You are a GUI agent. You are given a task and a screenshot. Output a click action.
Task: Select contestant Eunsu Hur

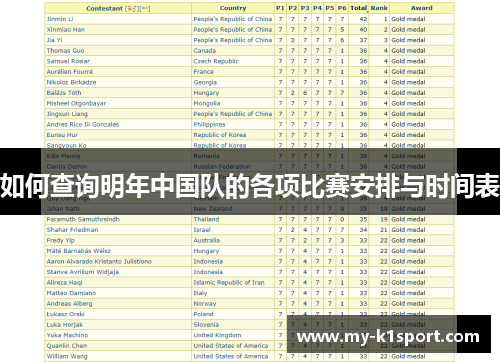coord(62,135)
